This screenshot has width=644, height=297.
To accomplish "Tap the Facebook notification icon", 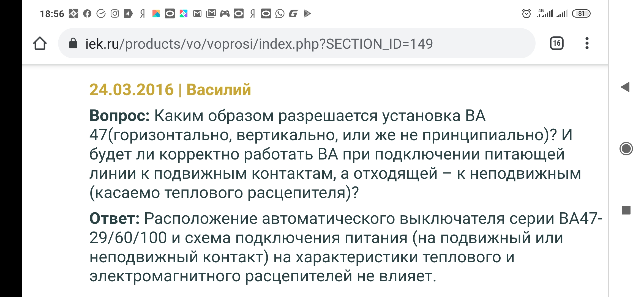I will coord(87,13).
